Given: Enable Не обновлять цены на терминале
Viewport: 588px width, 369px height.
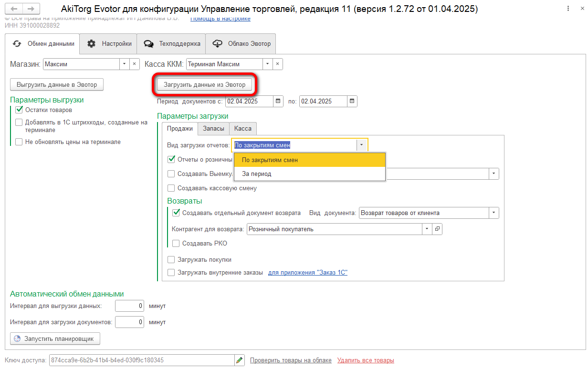Looking at the screenshot, I should [19, 142].
